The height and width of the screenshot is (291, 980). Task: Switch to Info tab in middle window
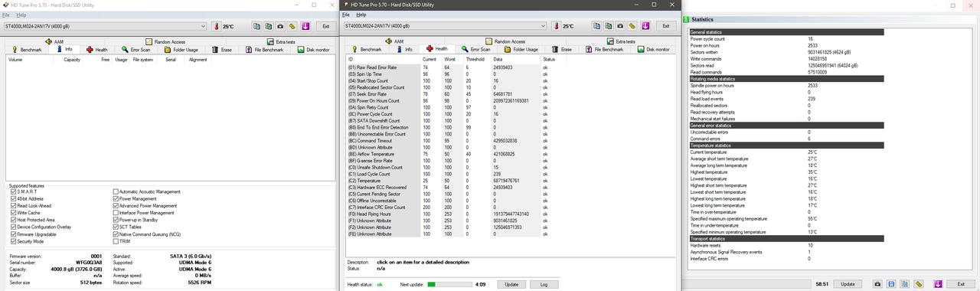[405, 49]
